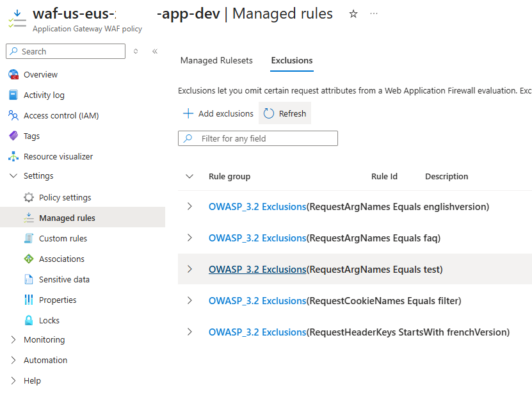Expand the RequestCookieNames filter exclusion row
532x397 pixels.
(189, 300)
